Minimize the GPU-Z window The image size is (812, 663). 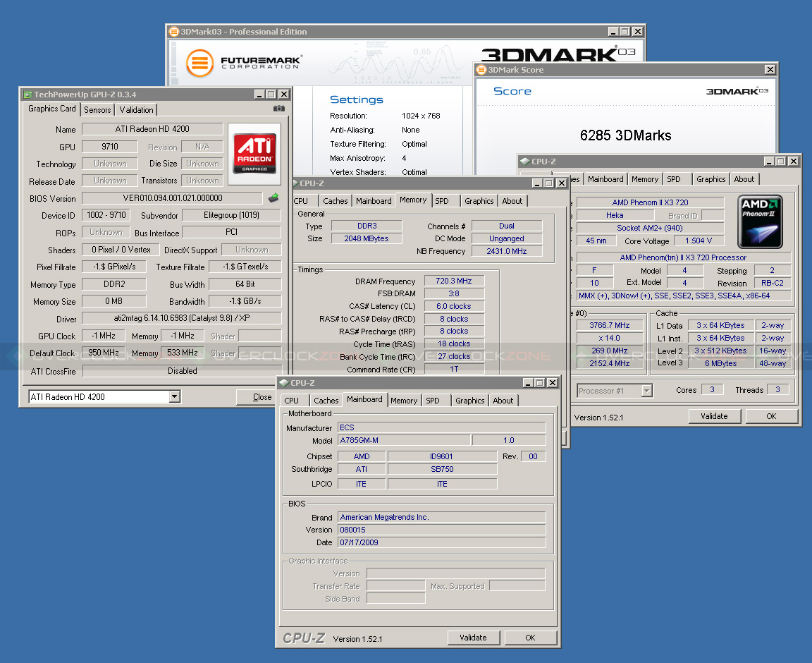(259, 95)
